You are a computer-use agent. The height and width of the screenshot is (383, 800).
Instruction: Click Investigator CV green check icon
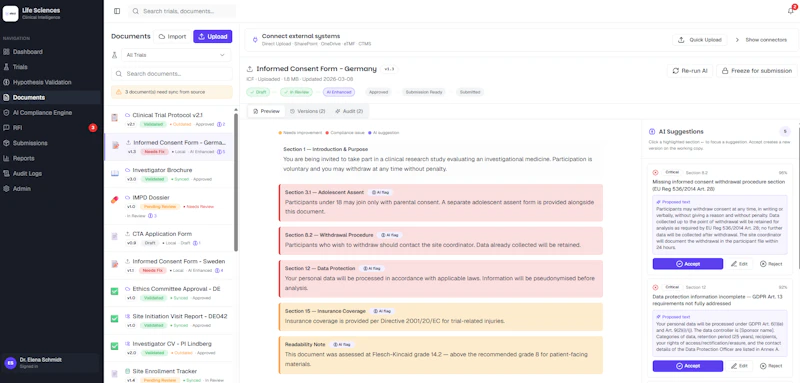pyautogui.click(x=114, y=346)
